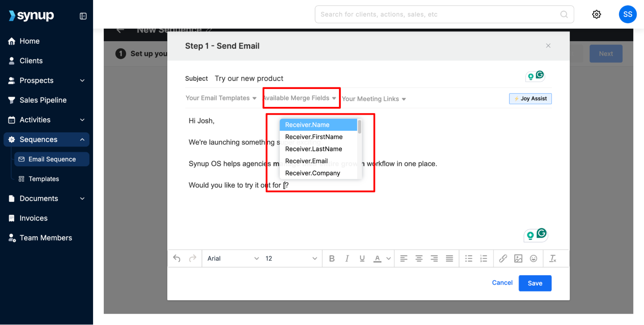Screen dimensions: 644x325
Task: Click the Next button
Action: click(x=606, y=54)
